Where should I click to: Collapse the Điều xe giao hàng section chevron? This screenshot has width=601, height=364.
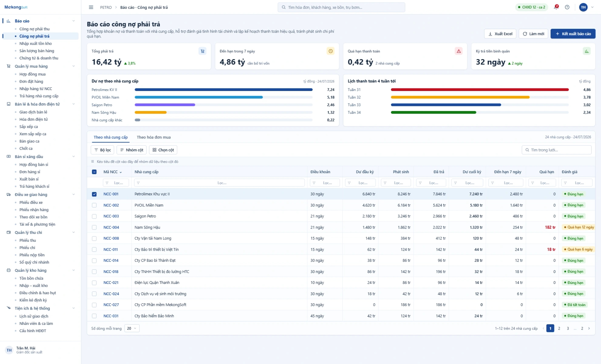click(74, 195)
